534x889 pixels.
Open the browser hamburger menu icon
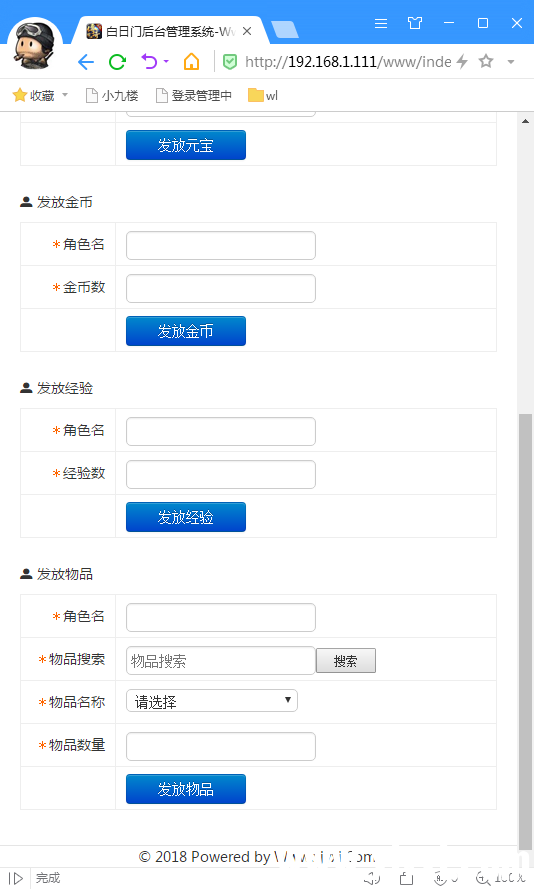pyautogui.click(x=381, y=23)
